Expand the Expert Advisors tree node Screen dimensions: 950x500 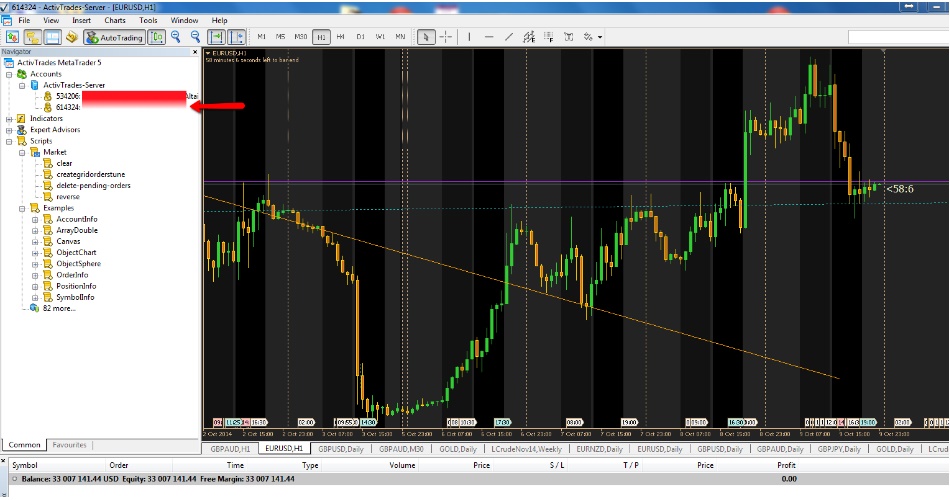click(x=9, y=130)
